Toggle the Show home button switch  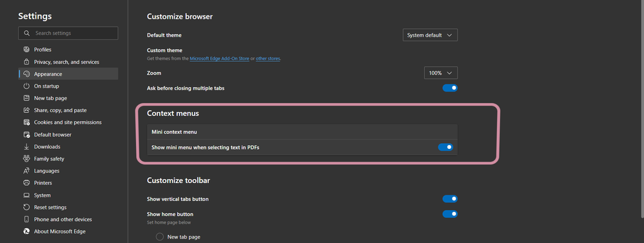pyautogui.click(x=450, y=214)
